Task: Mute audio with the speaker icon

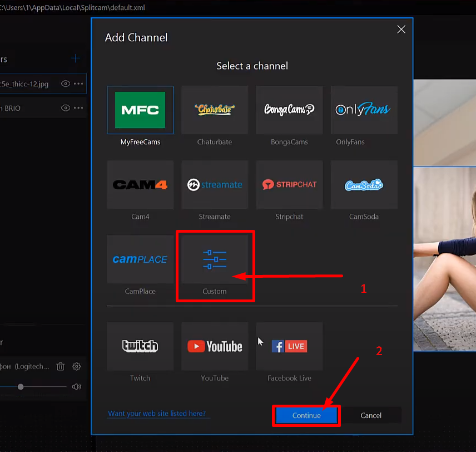Action: point(77,387)
